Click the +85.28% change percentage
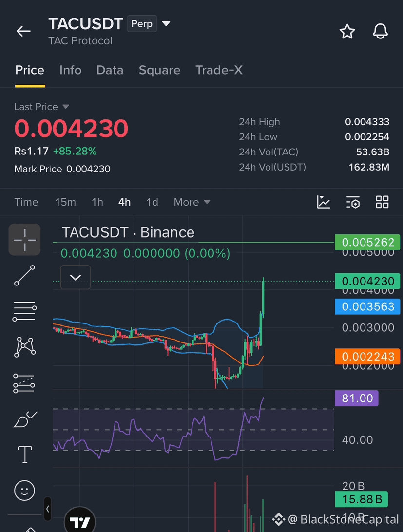Image resolution: width=403 pixels, height=532 pixels. tap(75, 152)
